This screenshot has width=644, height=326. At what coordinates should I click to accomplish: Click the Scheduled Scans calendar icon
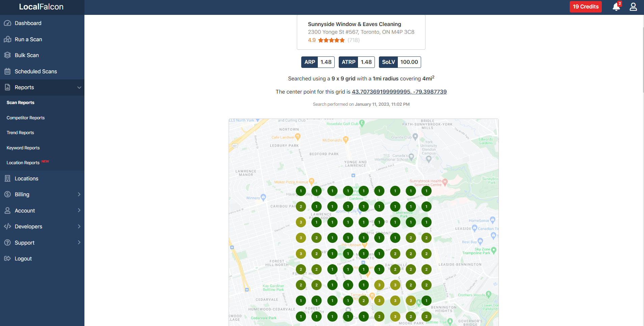[7, 71]
